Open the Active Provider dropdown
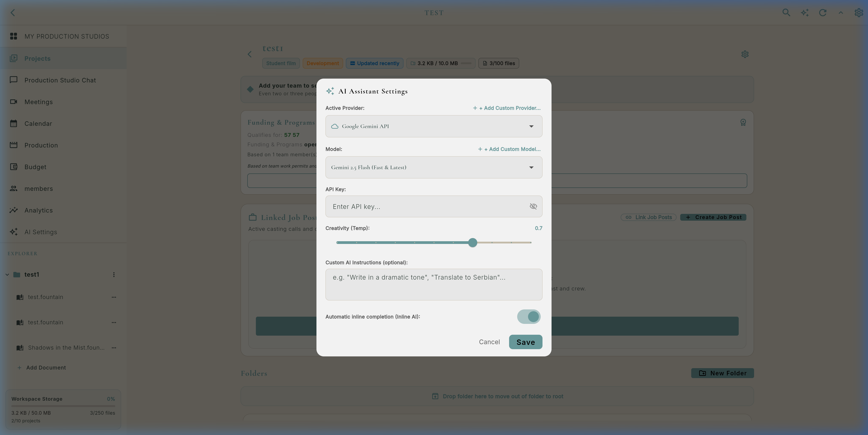Viewport: 868px width, 435px height. (x=434, y=126)
